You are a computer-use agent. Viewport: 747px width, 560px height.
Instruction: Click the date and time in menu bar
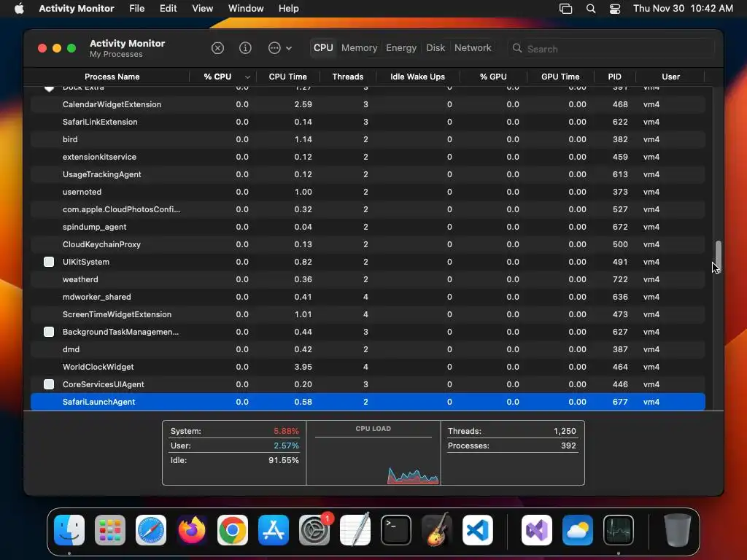(x=683, y=9)
